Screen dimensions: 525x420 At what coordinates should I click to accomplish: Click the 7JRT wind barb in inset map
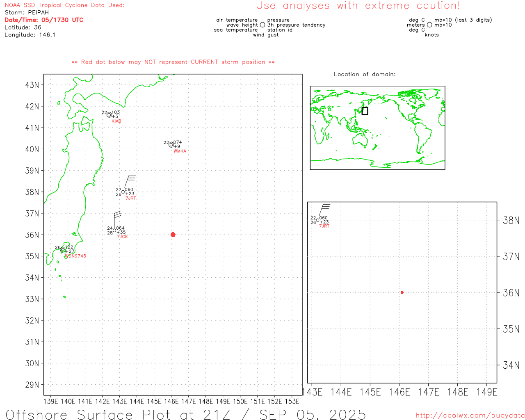(x=324, y=210)
